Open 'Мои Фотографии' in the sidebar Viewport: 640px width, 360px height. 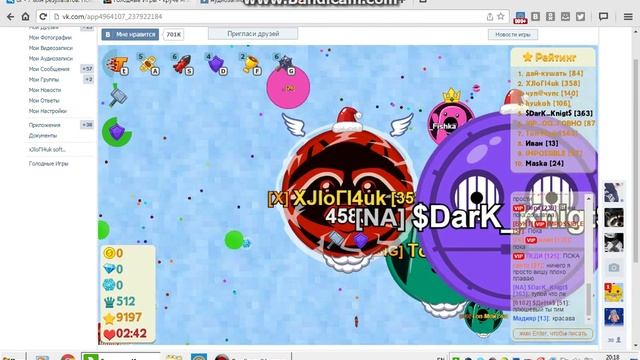click(x=50, y=38)
